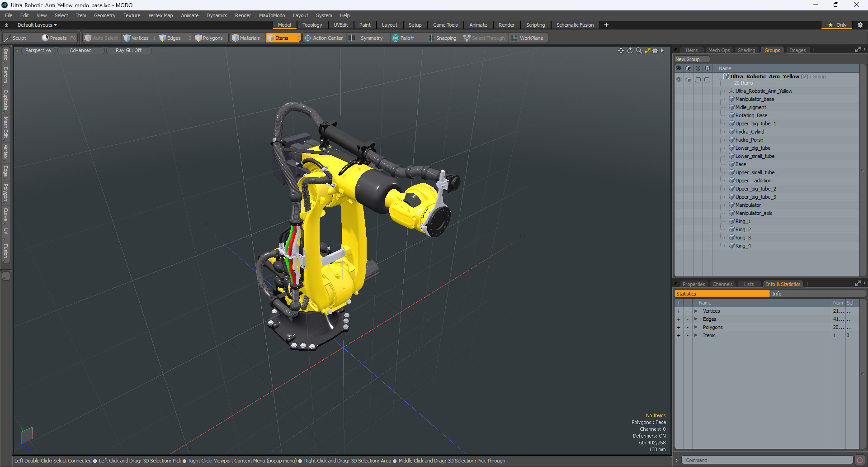Open the Geometry menu

104,15
